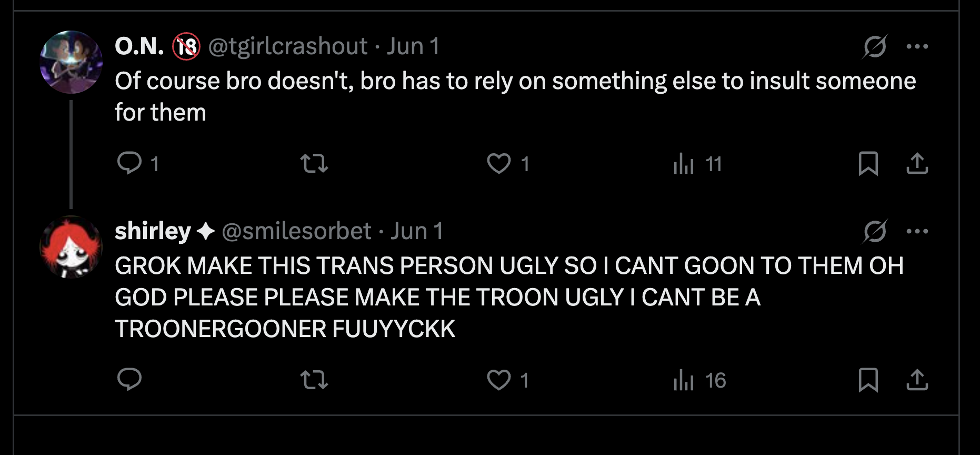Repost O.N.'s tweet
The width and height of the screenshot is (980, 455).
[314, 163]
